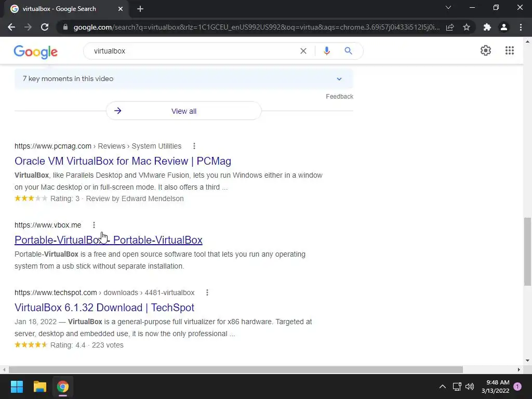Open Oracle VM VirtualBox for Mac Review
Viewport: 532px width, 399px height.
[123, 161]
